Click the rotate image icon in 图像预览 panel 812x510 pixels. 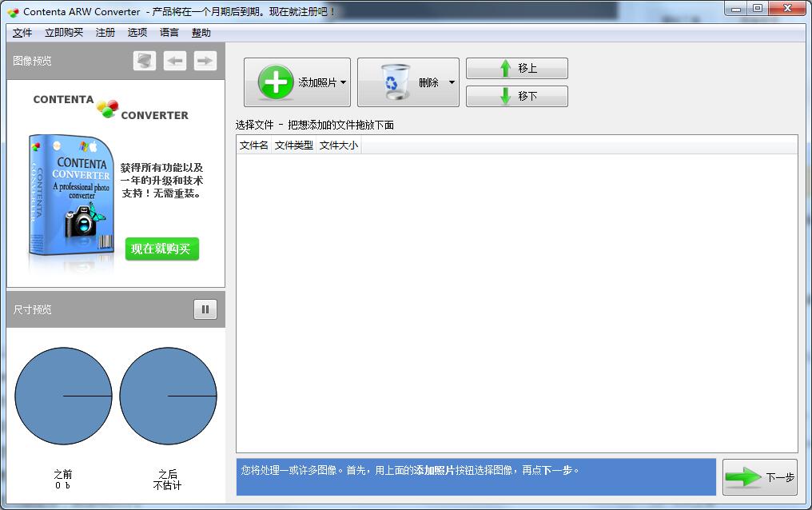click(x=144, y=60)
